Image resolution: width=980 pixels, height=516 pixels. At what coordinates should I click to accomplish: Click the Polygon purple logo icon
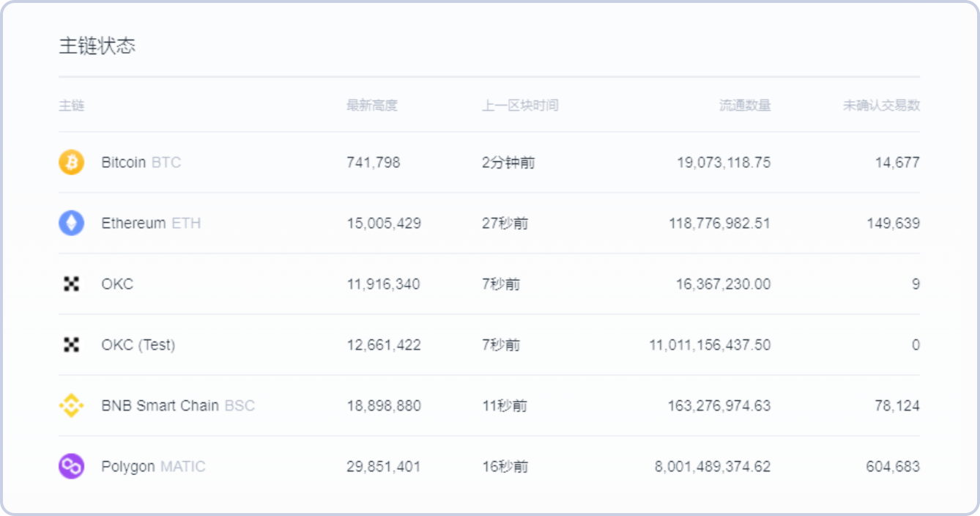coord(71,466)
